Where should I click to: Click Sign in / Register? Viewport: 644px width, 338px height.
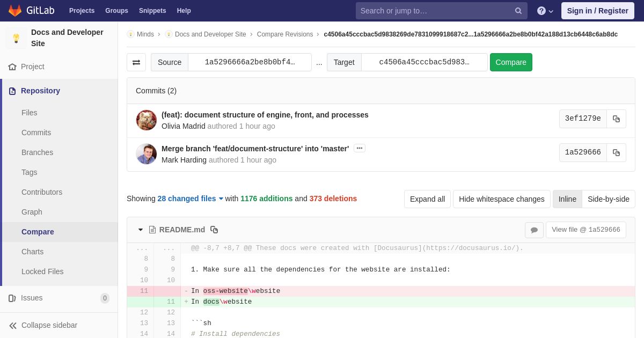click(x=598, y=11)
